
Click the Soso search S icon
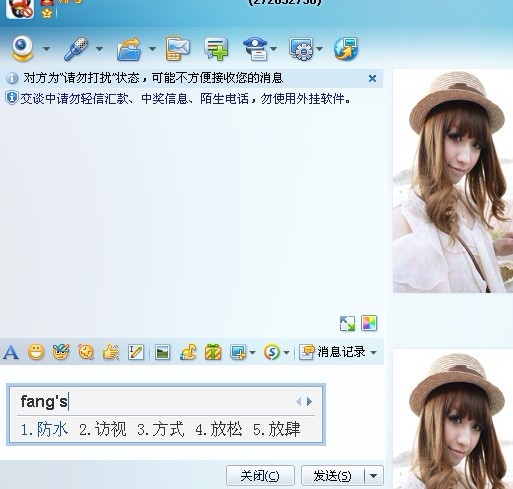272,352
